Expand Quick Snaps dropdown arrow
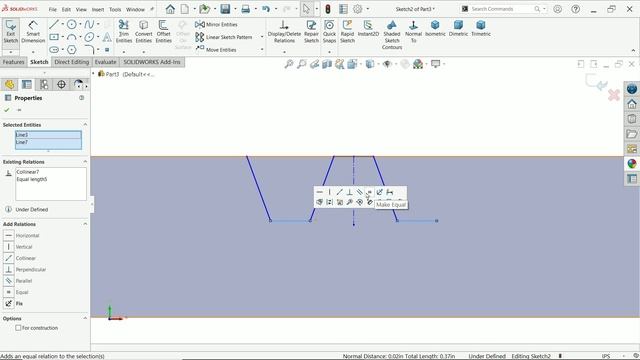Viewport: 640px width, 360px height. (329, 52)
